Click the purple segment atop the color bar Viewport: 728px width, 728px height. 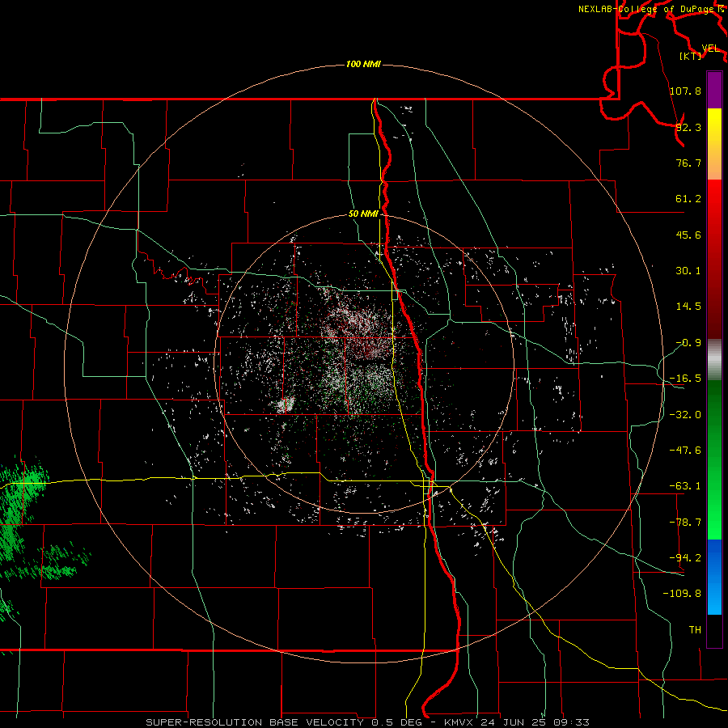pos(714,91)
